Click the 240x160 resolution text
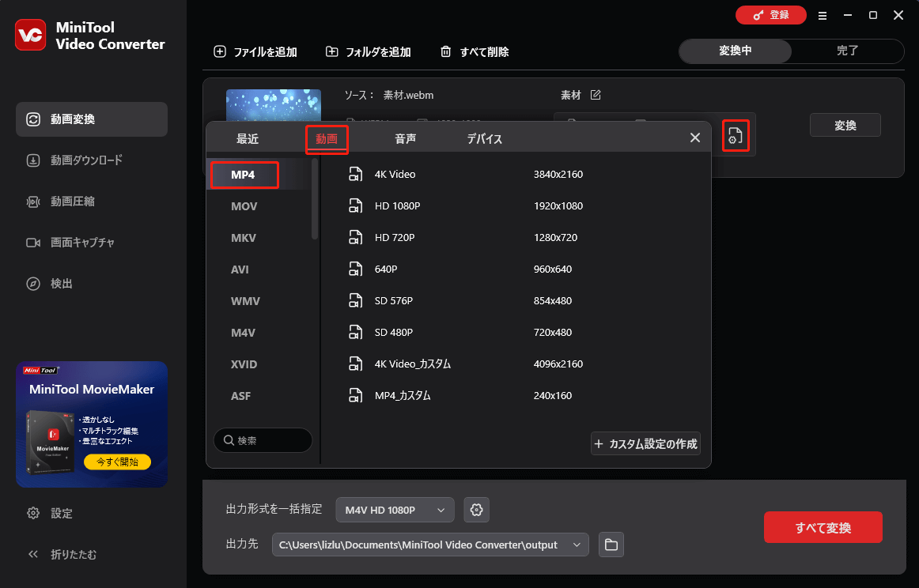 coord(553,395)
